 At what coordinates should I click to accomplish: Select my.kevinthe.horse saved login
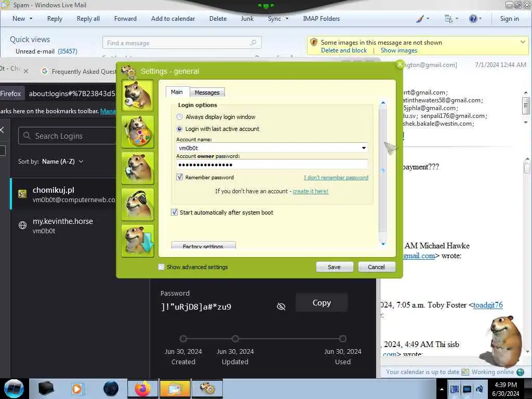pyautogui.click(x=63, y=225)
